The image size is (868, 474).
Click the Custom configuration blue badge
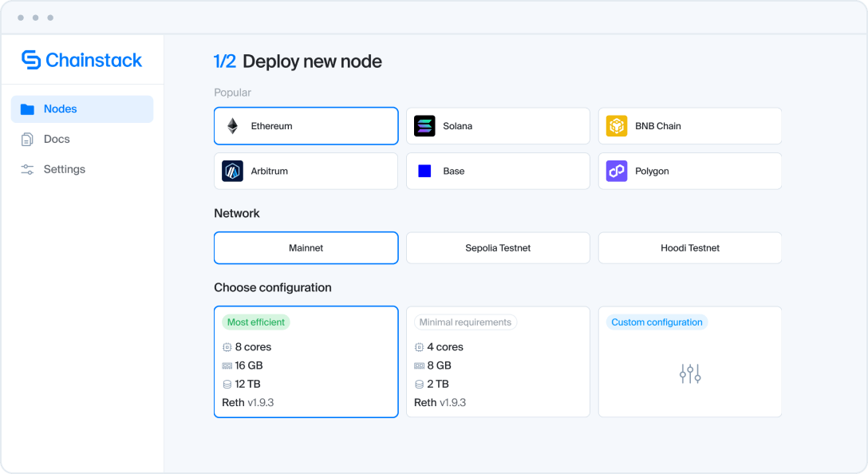657,322
